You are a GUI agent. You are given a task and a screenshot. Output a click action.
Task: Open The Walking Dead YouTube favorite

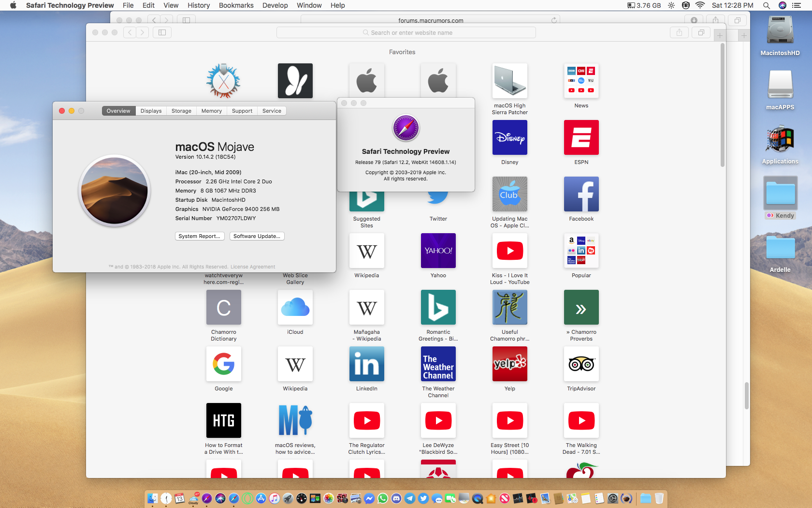(x=581, y=420)
